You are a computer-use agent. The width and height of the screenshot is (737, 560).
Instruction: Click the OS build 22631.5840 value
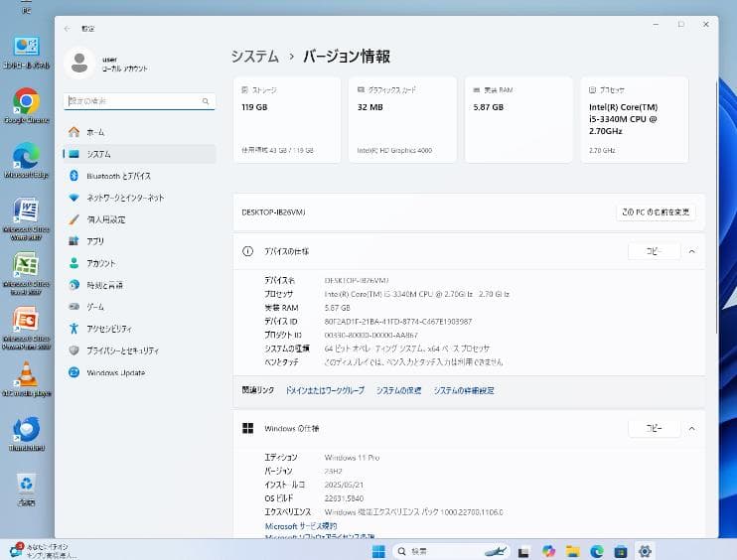pyautogui.click(x=344, y=498)
